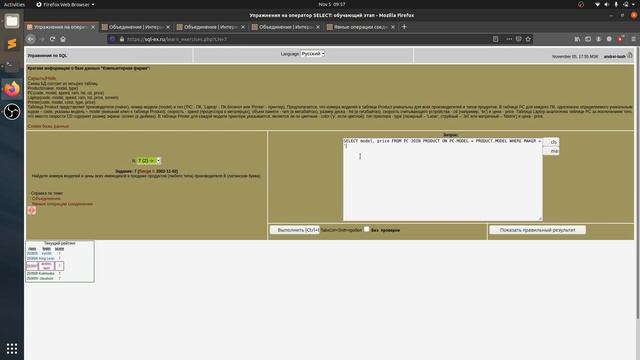Toggle reader view in address bar
This screenshot has height=360, width=640.
tap(495, 39)
